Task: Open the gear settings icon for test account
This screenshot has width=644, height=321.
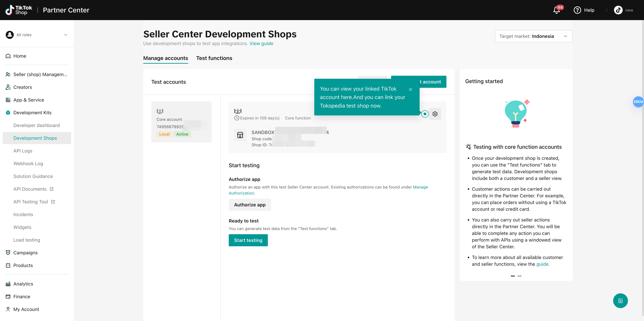Action: click(x=435, y=114)
